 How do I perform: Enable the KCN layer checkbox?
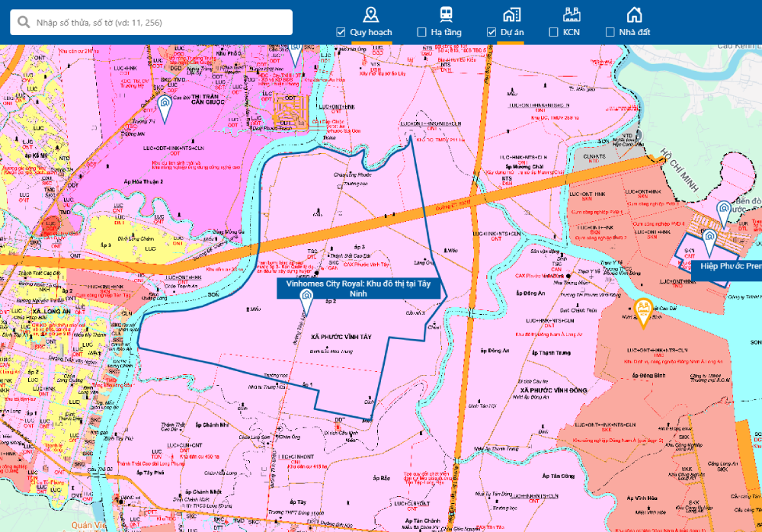553,32
